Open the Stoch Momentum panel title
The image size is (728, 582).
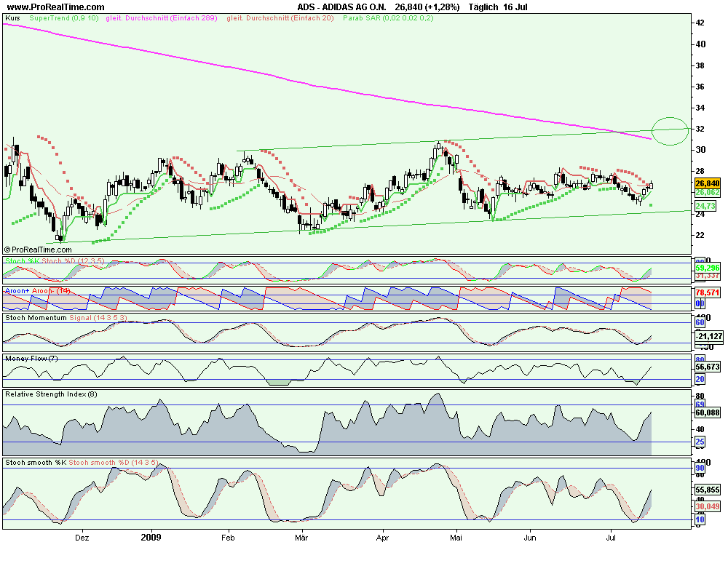36,317
